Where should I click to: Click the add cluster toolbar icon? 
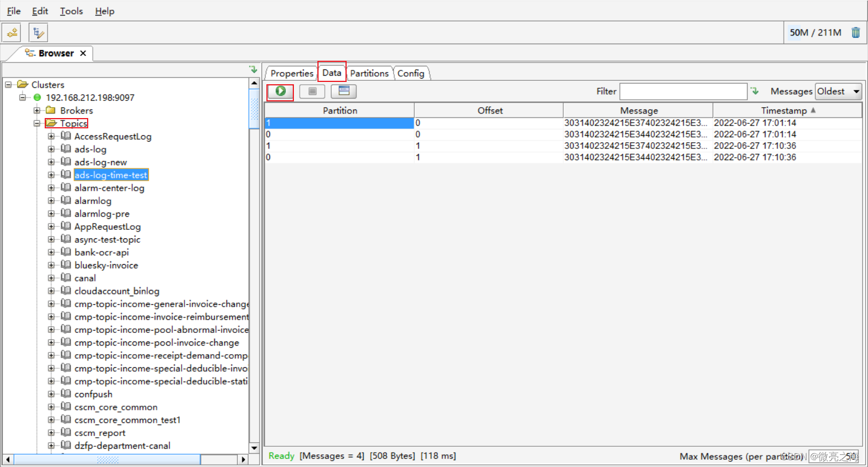12,33
